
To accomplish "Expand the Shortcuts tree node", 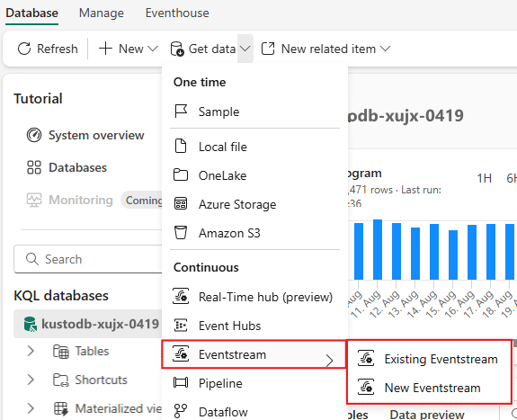I will coord(31,380).
